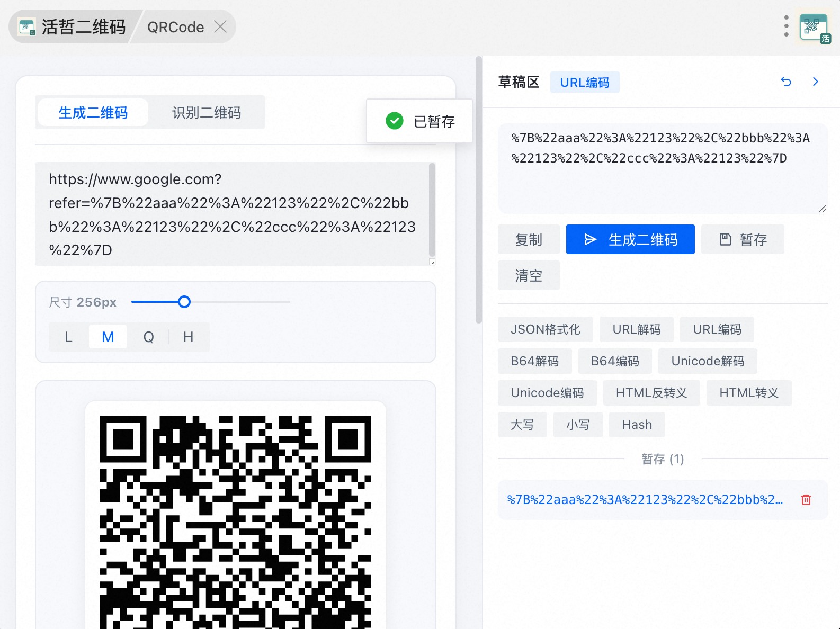
Task: Open the saved draft link %7B%22aaa...
Action: 645,500
